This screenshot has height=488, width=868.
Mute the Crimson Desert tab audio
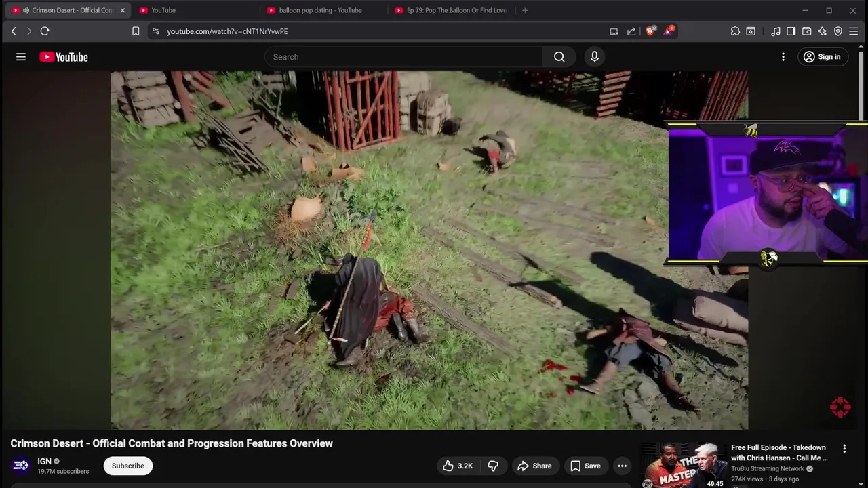coord(26,10)
